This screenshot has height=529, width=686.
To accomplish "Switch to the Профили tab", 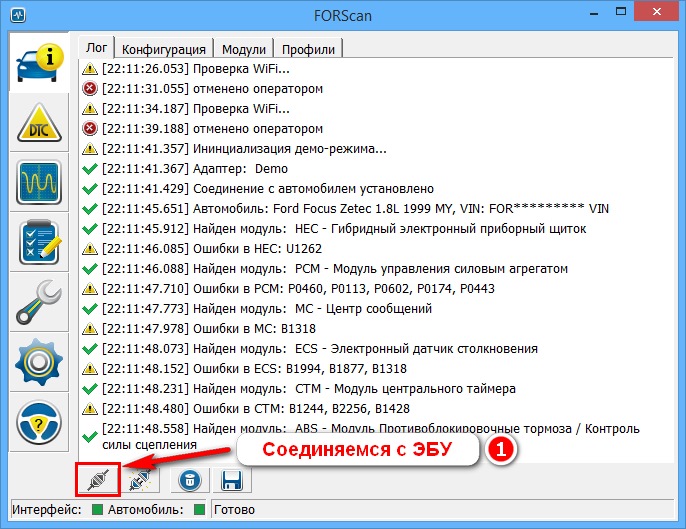I will coord(308,49).
